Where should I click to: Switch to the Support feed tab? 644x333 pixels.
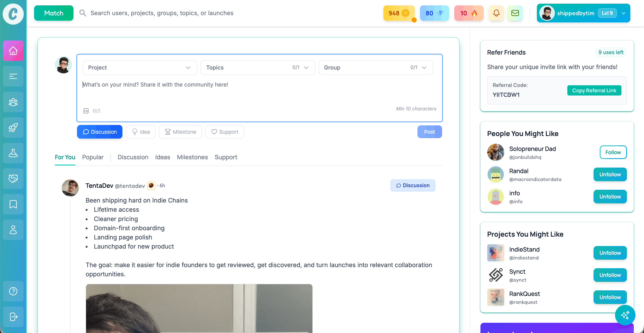(x=226, y=157)
